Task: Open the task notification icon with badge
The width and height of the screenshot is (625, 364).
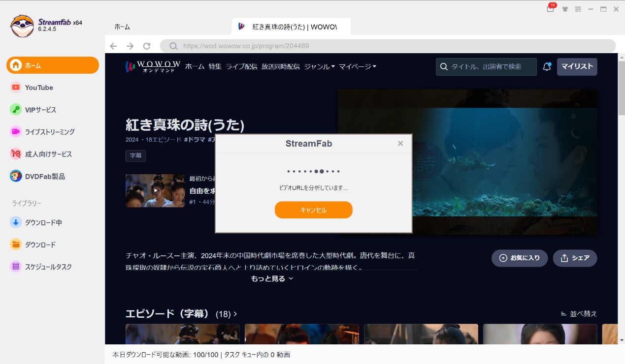Action: click(551, 8)
